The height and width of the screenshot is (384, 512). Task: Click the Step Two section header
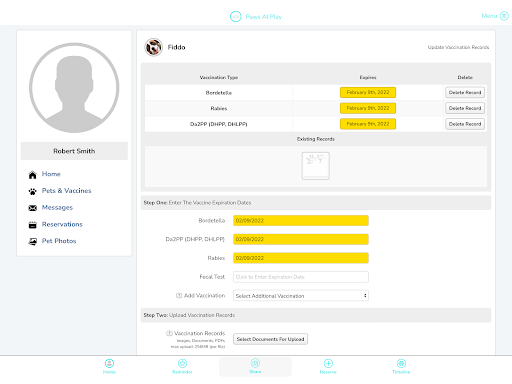click(x=316, y=315)
